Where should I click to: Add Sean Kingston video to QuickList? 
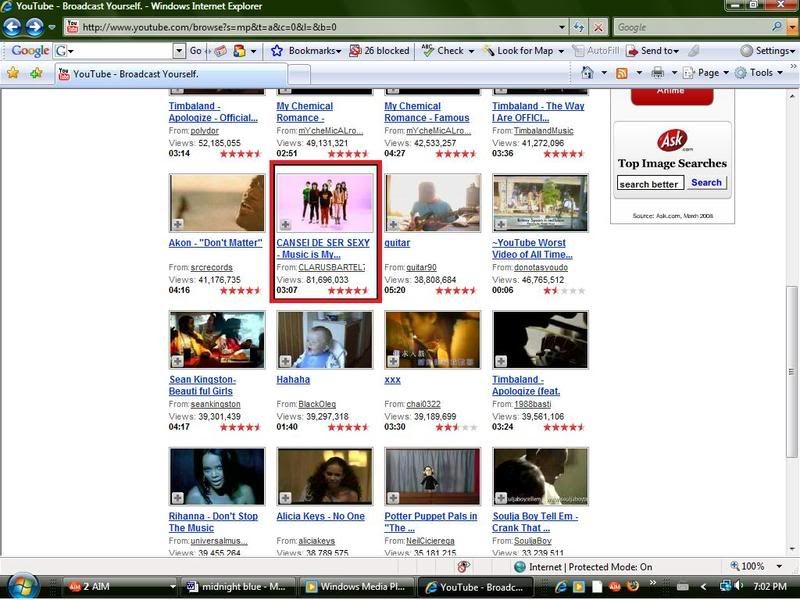[x=178, y=361]
